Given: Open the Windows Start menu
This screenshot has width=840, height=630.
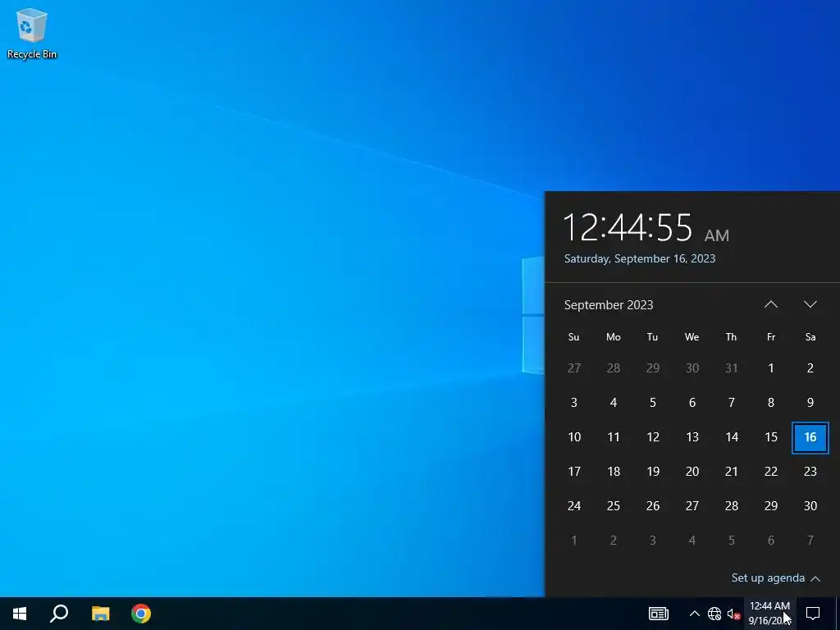Looking at the screenshot, I should (20, 614).
